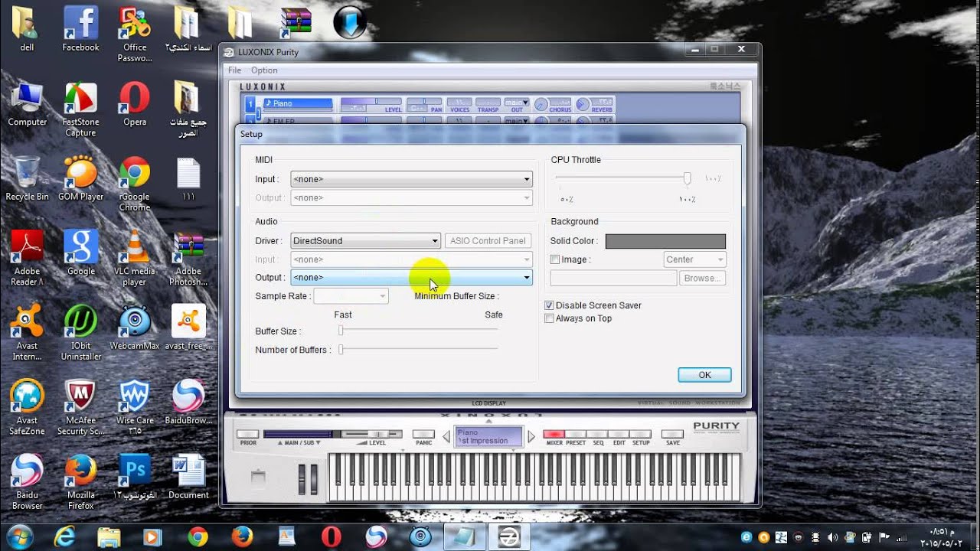The height and width of the screenshot is (551, 980).
Task: Open the File menu
Action: point(235,70)
